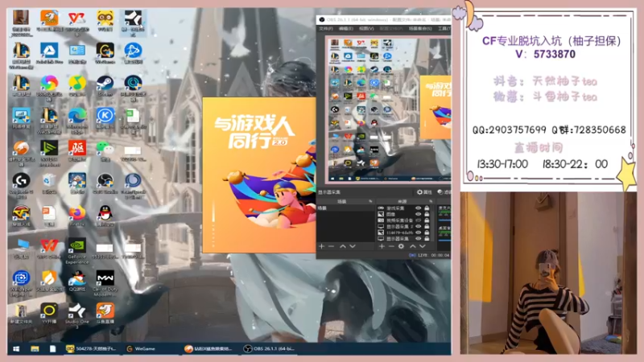Click the 属性 properties button in OBS

424,192
